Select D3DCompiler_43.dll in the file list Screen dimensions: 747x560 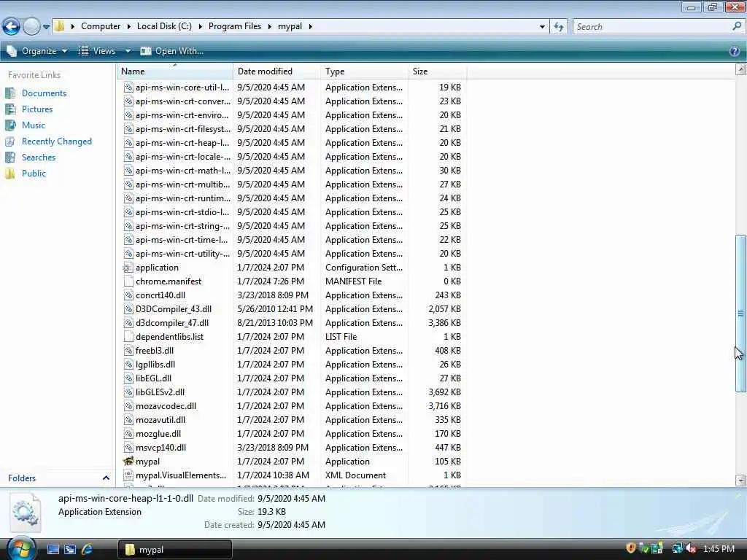(x=174, y=309)
